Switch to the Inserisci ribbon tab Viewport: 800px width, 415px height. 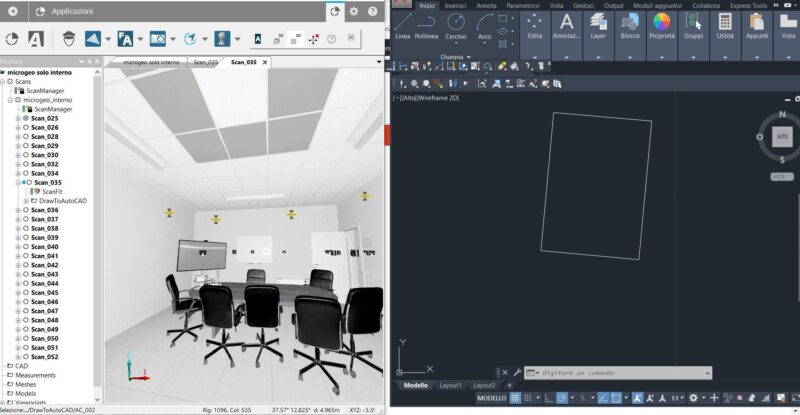pos(455,6)
